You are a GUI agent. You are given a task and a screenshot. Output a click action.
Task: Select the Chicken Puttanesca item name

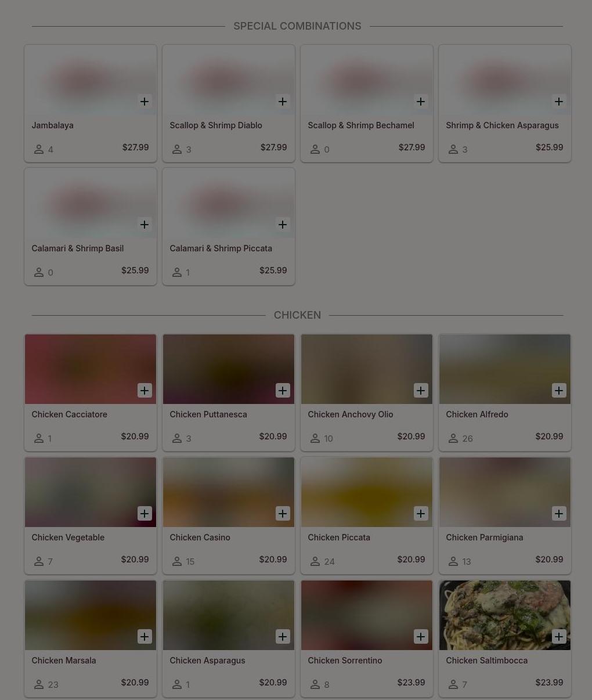pos(208,414)
